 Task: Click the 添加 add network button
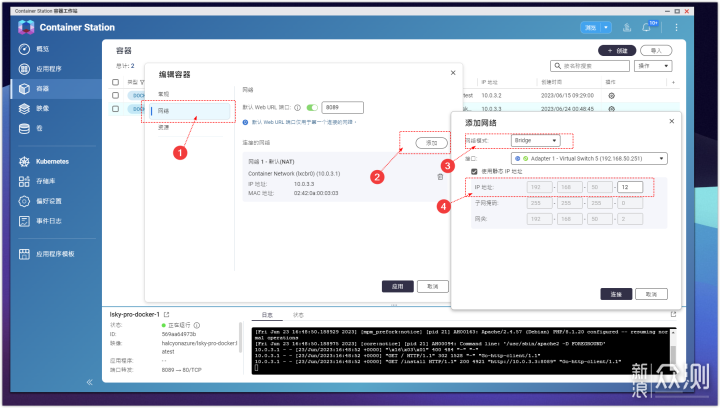coord(431,143)
